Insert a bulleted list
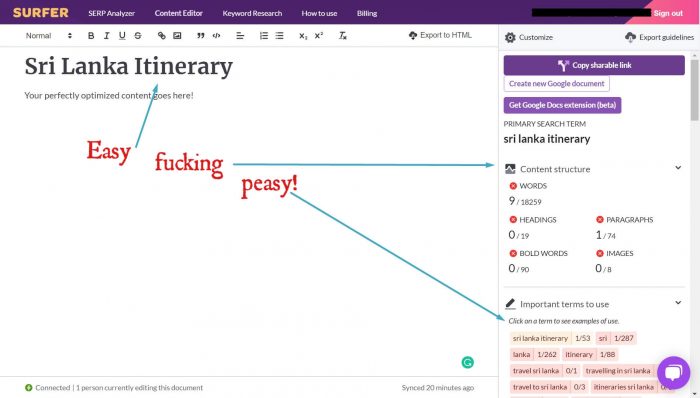Image resolution: width=700 pixels, height=398 pixels. point(279,36)
